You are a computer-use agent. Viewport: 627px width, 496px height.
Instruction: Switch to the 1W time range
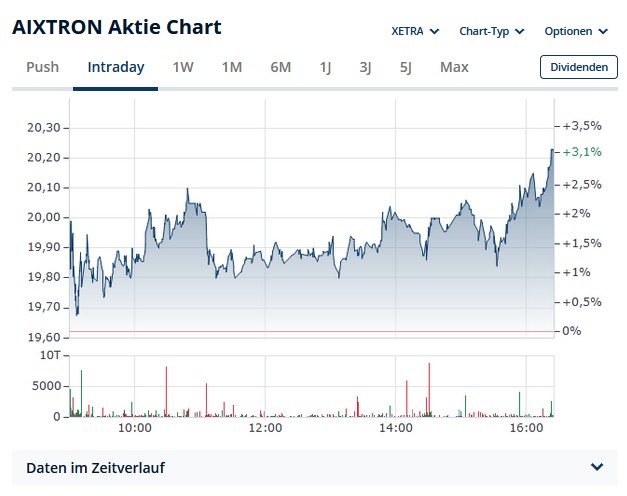183,67
